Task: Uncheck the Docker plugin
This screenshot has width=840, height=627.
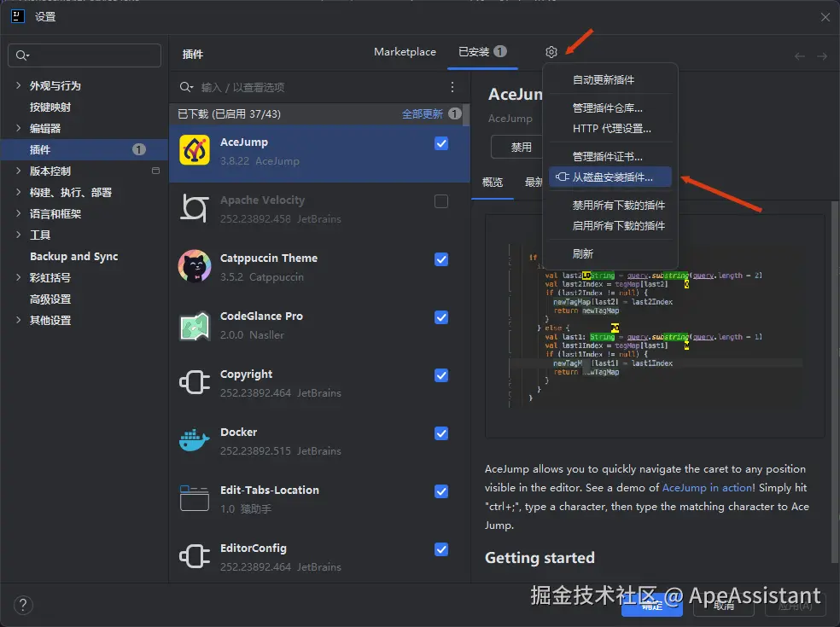Action: pyautogui.click(x=441, y=433)
